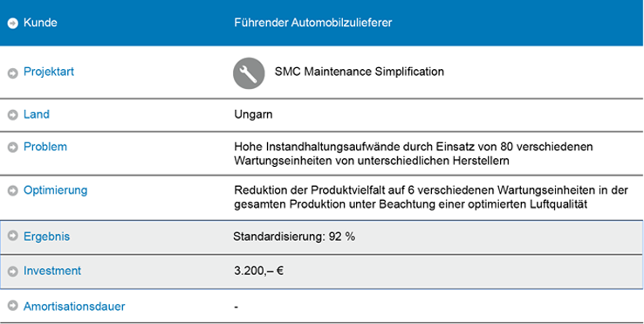Open the Projektart label link

(49, 72)
